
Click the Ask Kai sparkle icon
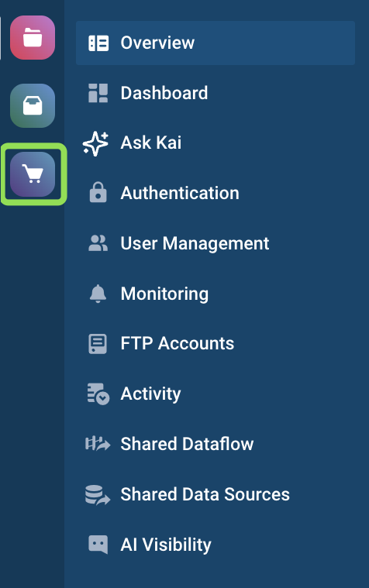click(95, 143)
